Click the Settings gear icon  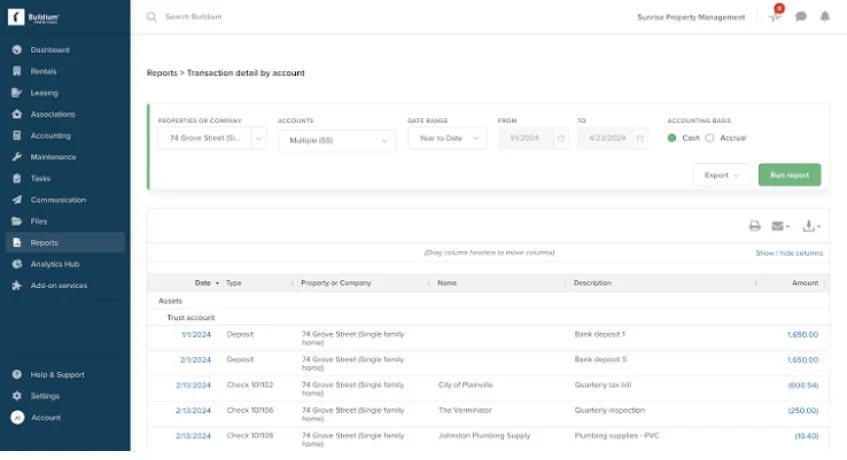[17, 396]
